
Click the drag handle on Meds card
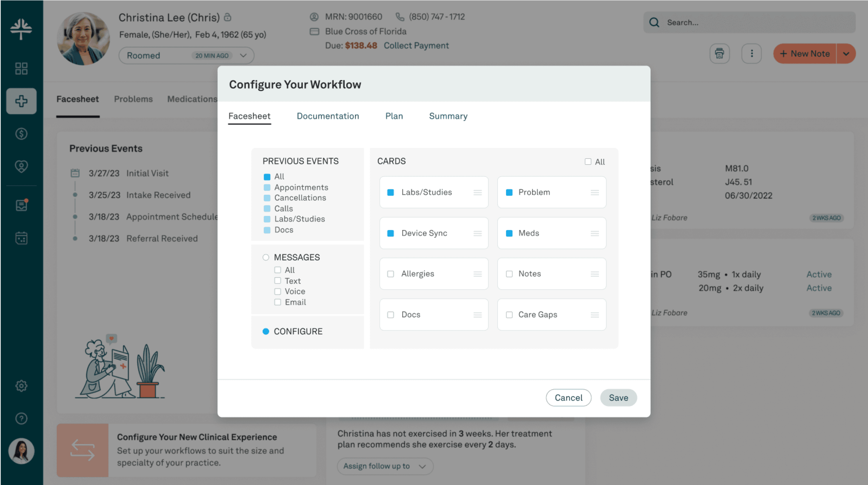tap(595, 233)
